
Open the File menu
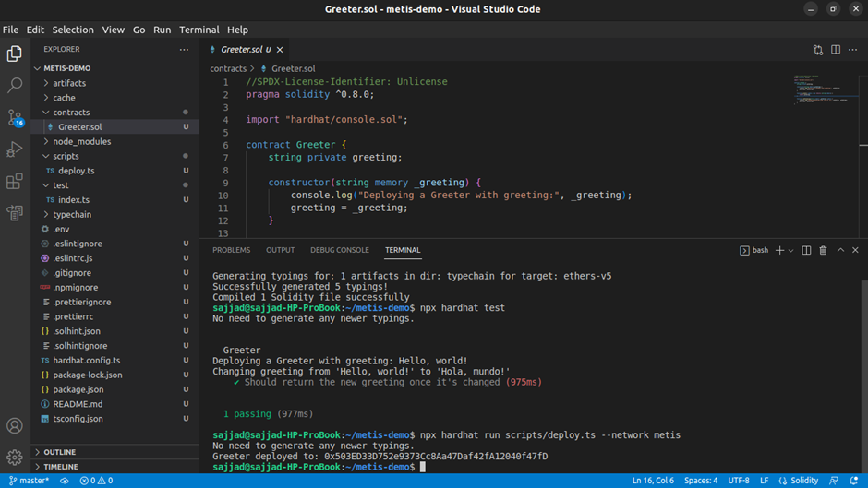click(x=10, y=30)
